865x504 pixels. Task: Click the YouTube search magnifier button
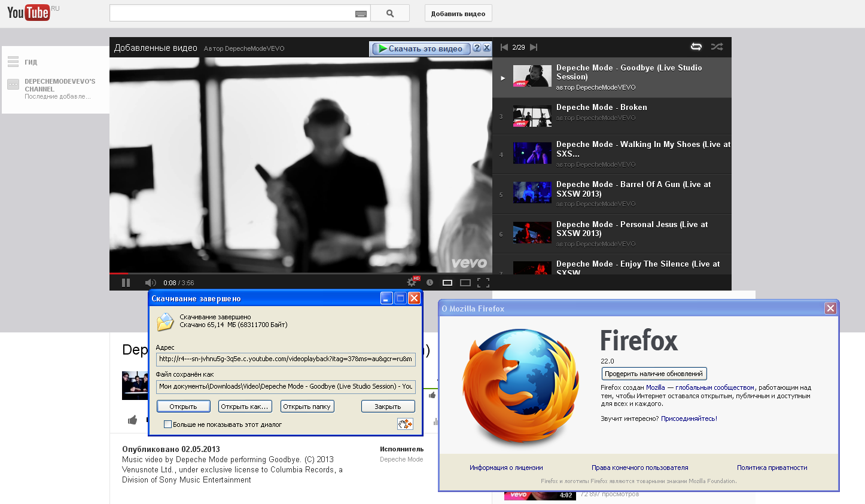[390, 13]
